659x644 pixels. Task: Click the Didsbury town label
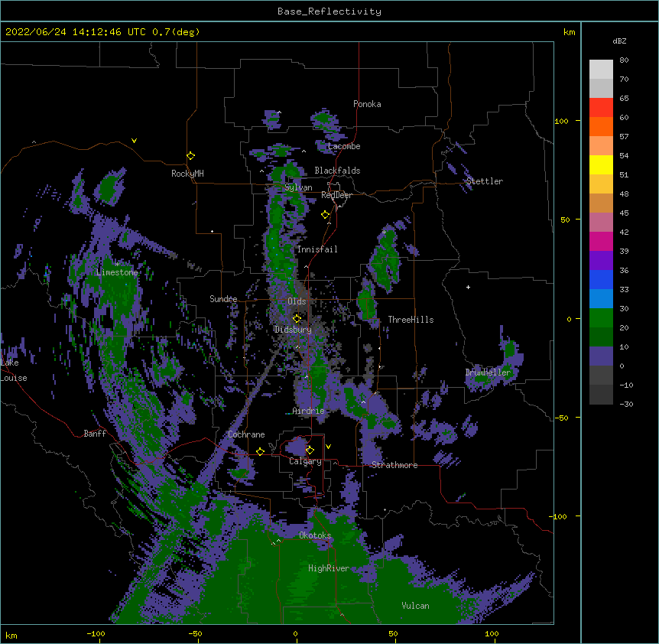(294, 330)
